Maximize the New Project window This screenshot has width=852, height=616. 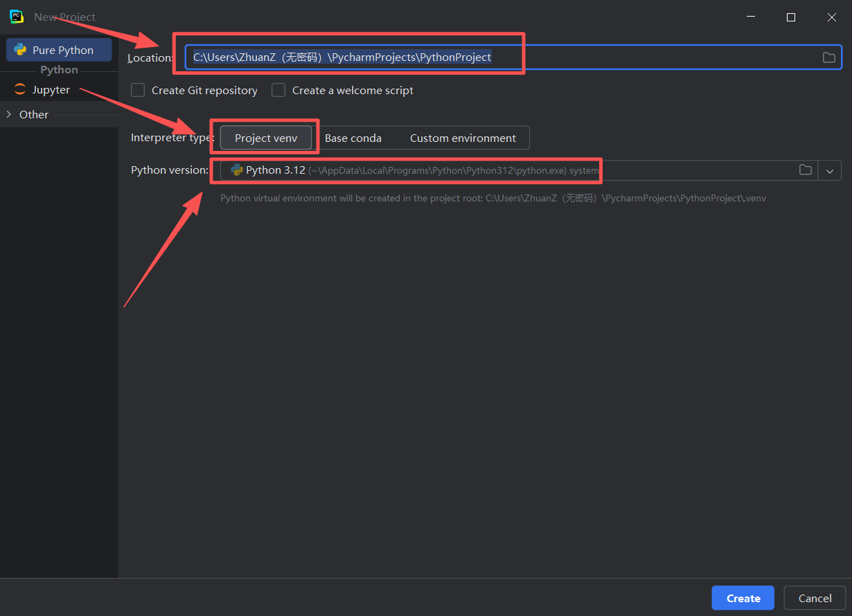791,17
